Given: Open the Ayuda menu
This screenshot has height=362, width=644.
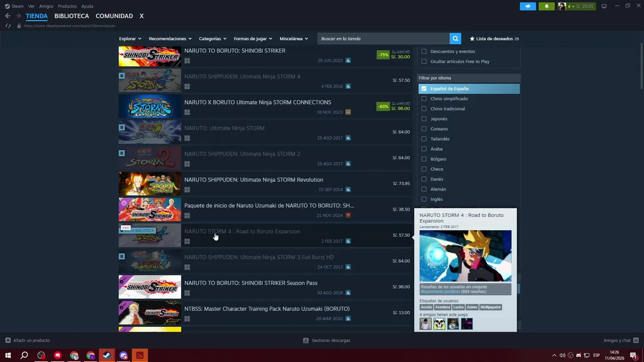Looking at the screenshot, I should pos(87,6).
